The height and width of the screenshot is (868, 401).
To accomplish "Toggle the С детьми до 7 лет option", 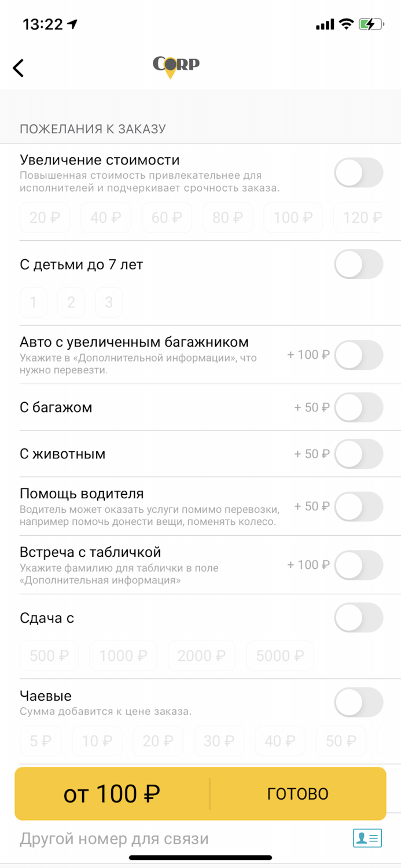I will tap(358, 264).
